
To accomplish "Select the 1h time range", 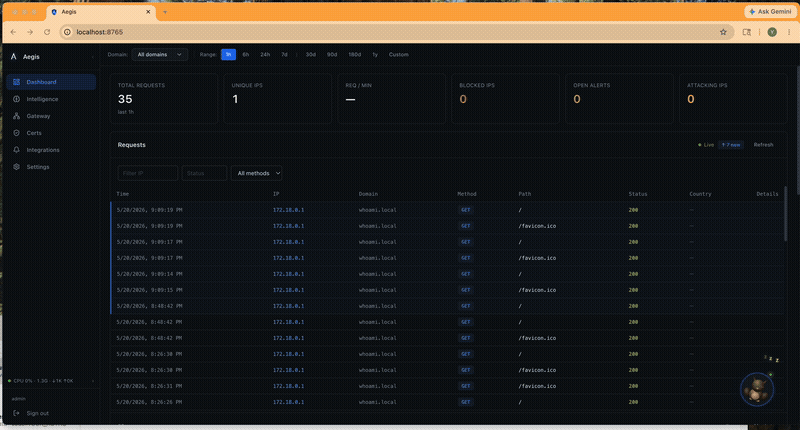I will [x=229, y=55].
